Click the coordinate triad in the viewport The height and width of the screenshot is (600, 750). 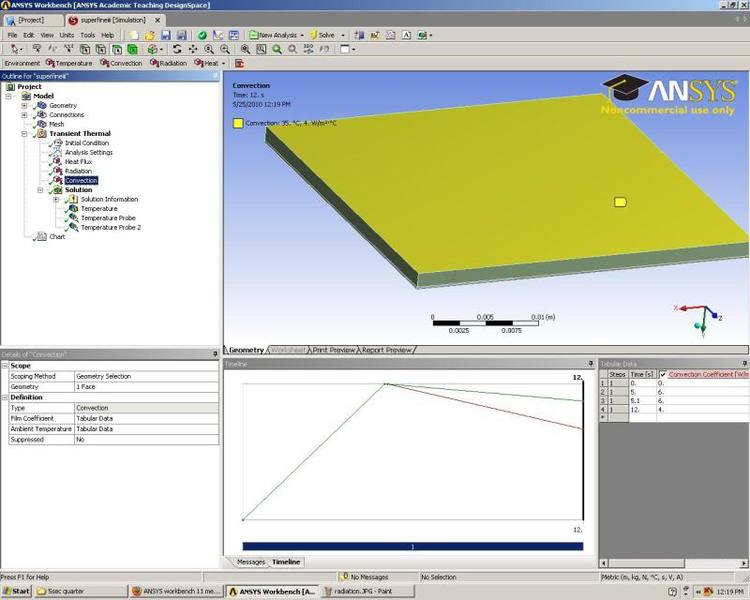(x=699, y=320)
